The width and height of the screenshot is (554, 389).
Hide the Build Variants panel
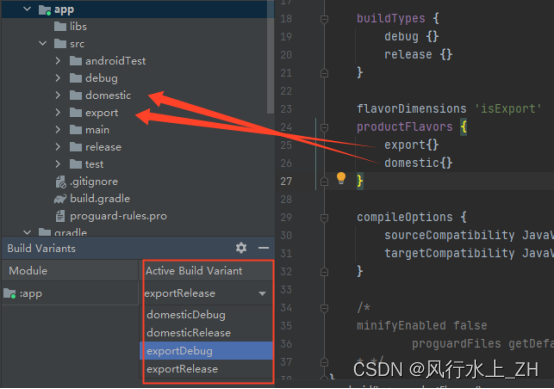coord(264,248)
